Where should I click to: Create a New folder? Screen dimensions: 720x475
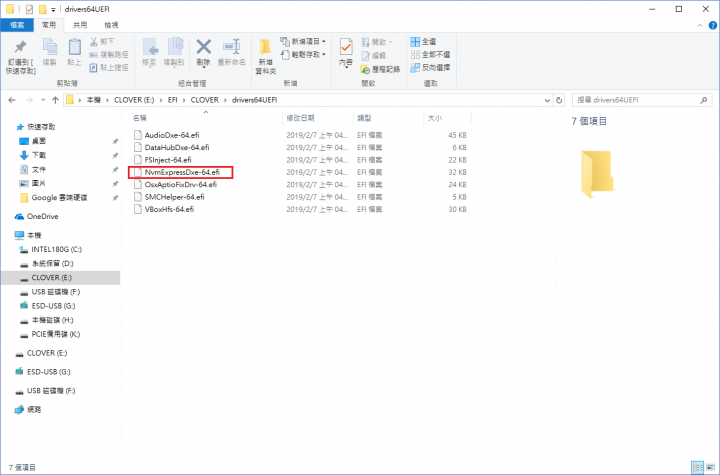[x=265, y=57]
